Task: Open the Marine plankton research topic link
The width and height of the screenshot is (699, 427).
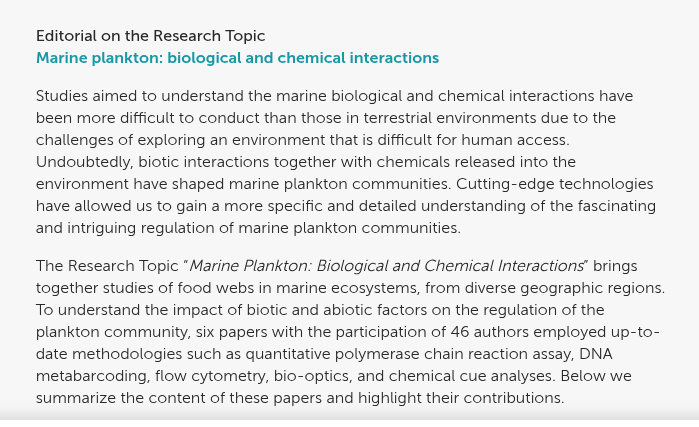Action: [237, 58]
